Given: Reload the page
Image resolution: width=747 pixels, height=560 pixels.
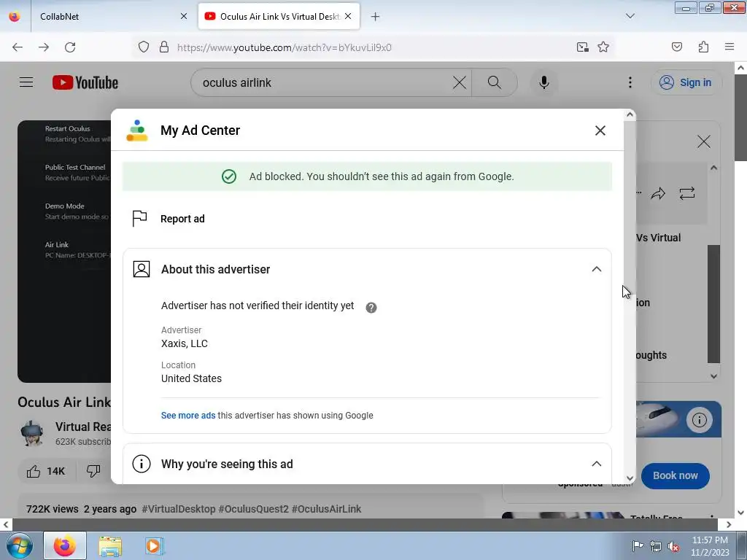Looking at the screenshot, I should pyautogui.click(x=70, y=47).
